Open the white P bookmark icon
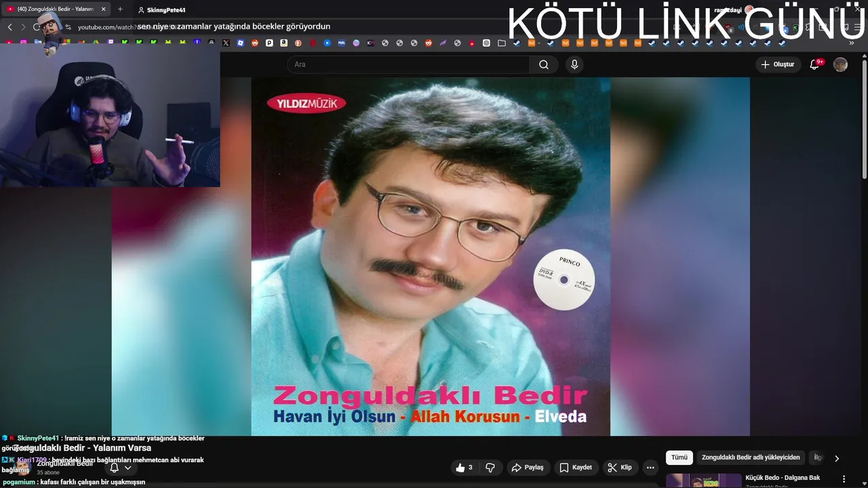Screen dimensions: 868x488 click(269, 43)
